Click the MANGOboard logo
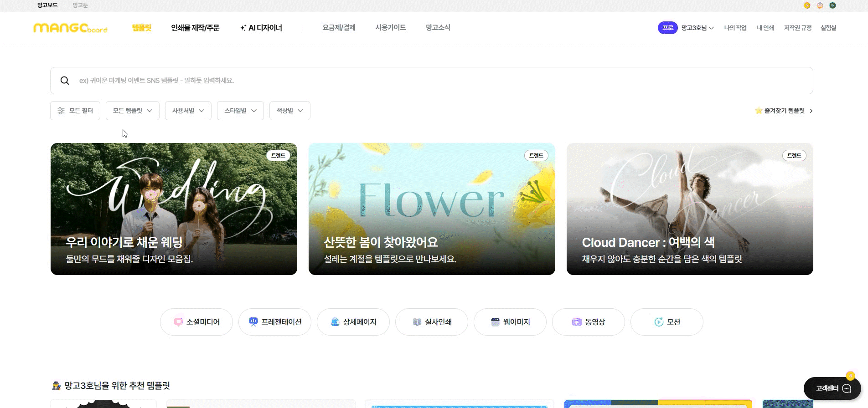 70,28
